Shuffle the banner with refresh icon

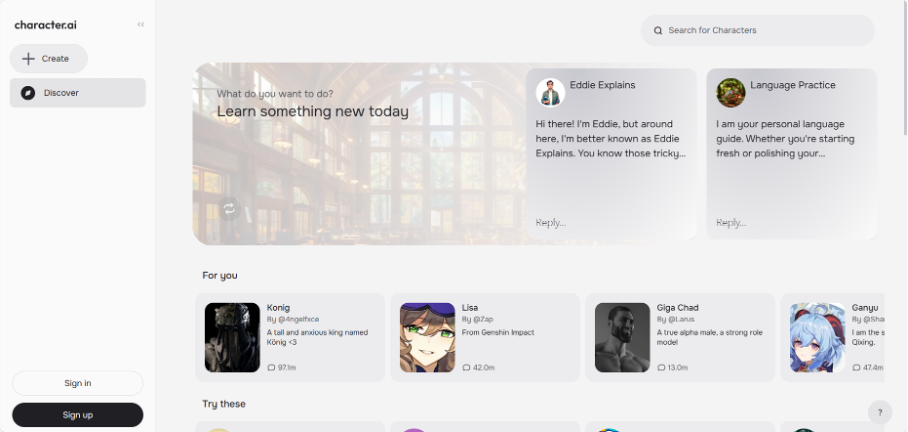point(229,209)
